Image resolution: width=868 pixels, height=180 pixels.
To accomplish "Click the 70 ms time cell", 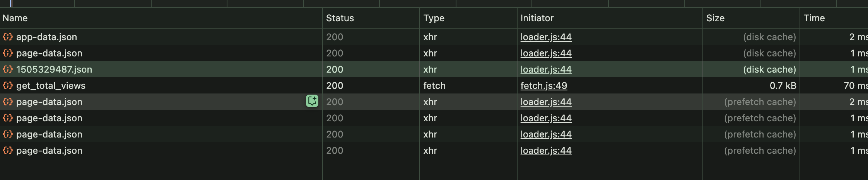I will pyautogui.click(x=855, y=86).
